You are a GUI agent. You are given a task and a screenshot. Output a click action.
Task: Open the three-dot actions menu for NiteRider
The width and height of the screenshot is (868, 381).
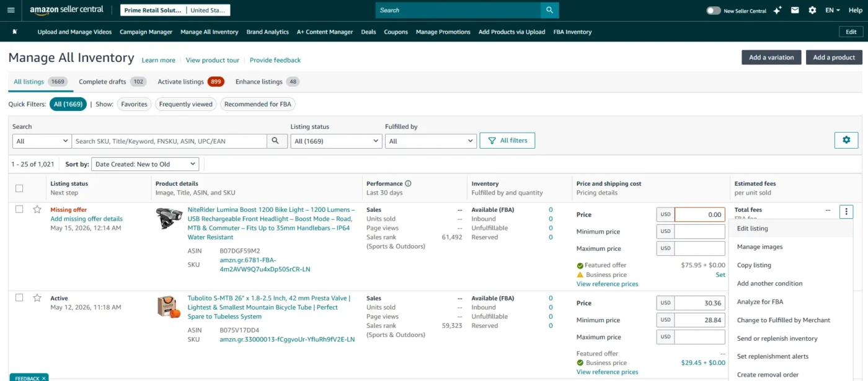click(846, 212)
